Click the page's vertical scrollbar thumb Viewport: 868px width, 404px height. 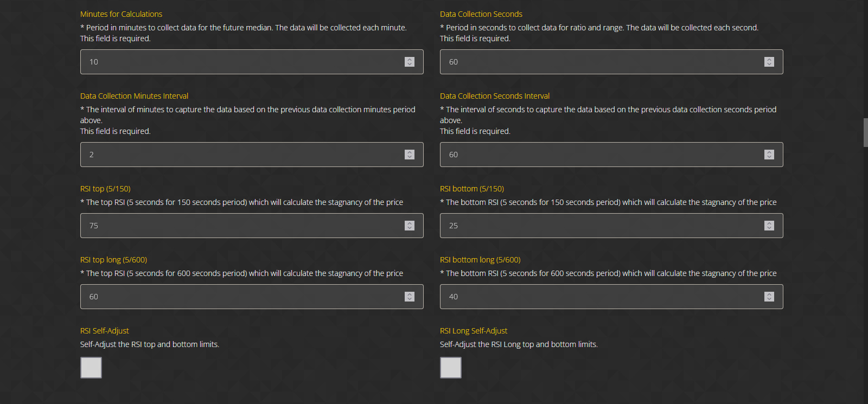pyautogui.click(x=866, y=132)
